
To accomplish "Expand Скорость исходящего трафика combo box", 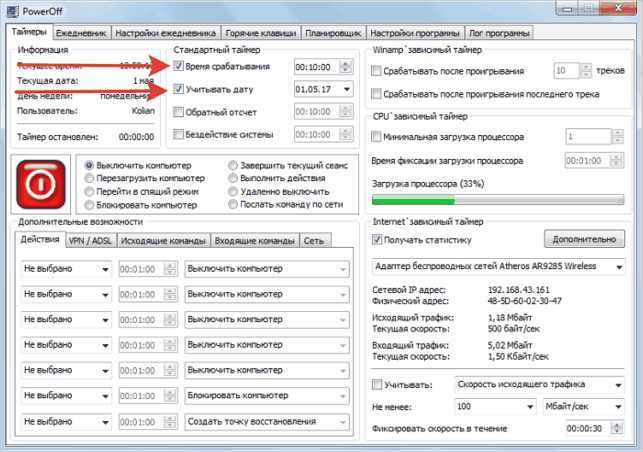I will 539,385.
